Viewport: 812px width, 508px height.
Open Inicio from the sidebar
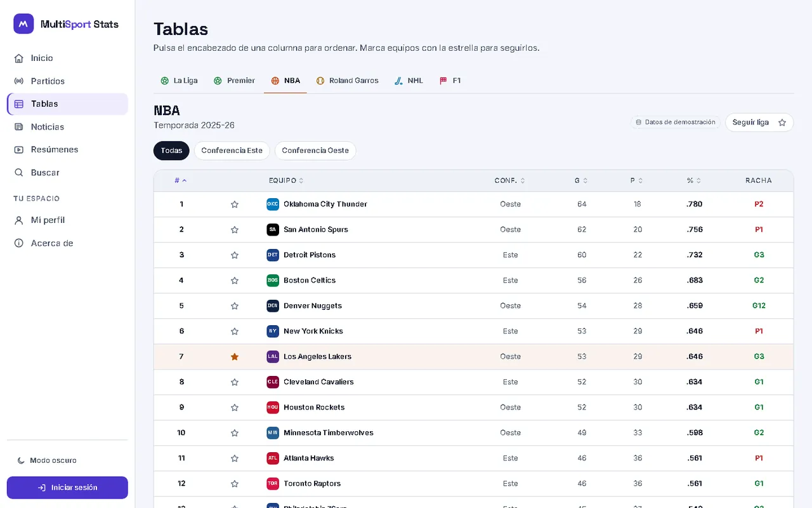(x=67, y=58)
